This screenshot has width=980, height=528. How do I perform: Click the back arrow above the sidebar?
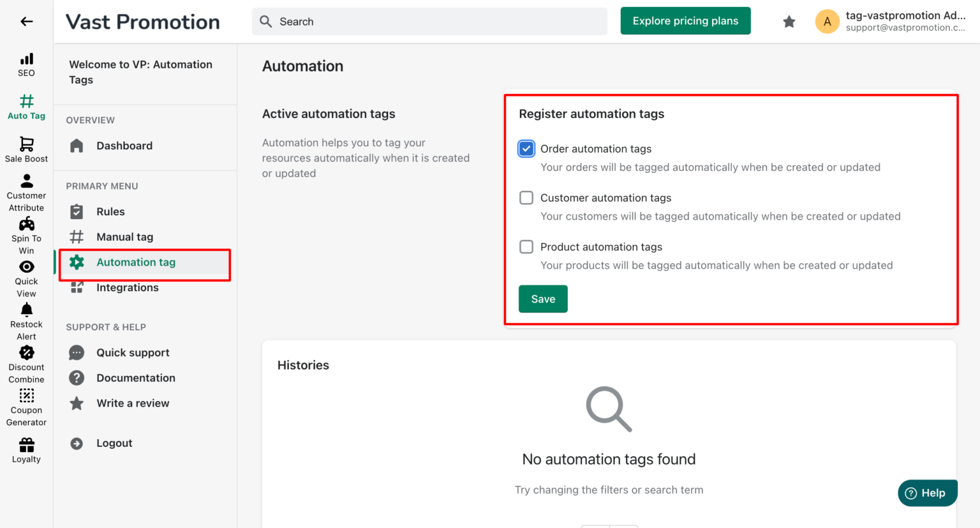click(x=26, y=21)
